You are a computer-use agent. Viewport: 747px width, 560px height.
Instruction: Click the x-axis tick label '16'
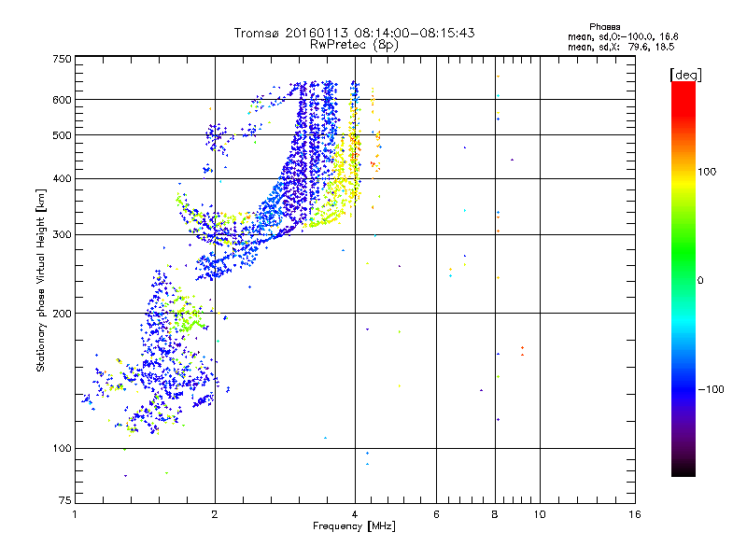pos(635,514)
